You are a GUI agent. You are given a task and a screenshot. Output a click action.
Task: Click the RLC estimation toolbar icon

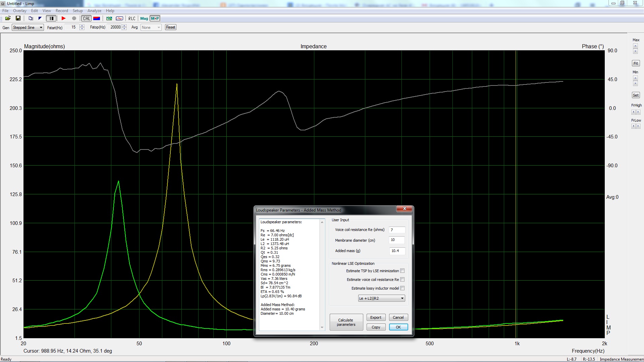(132, 18)
